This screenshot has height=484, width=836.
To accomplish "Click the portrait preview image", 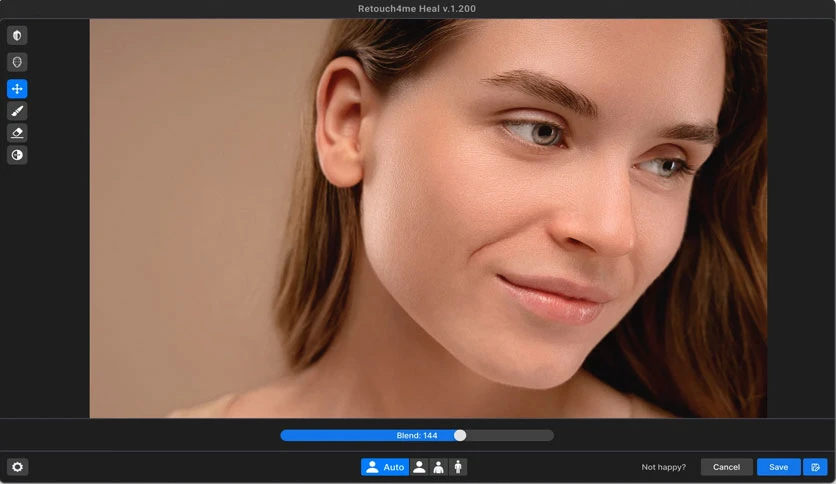I will [x=428, y=219].
